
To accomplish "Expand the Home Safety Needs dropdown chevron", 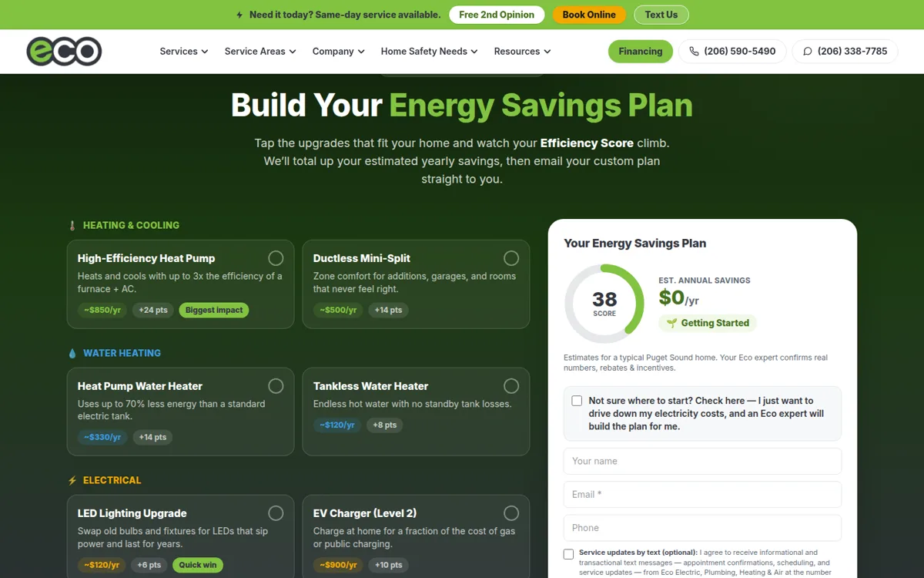I will (x=474, y=52).
